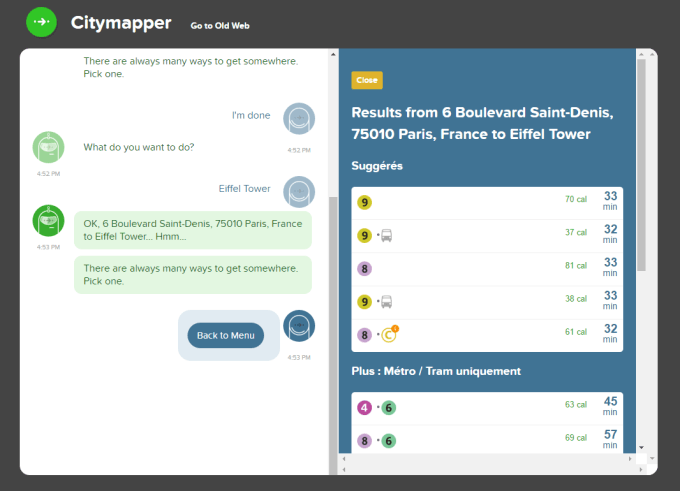
Task: Click the RER C icon in 61 cal route
Action: [x=389, y=334]
